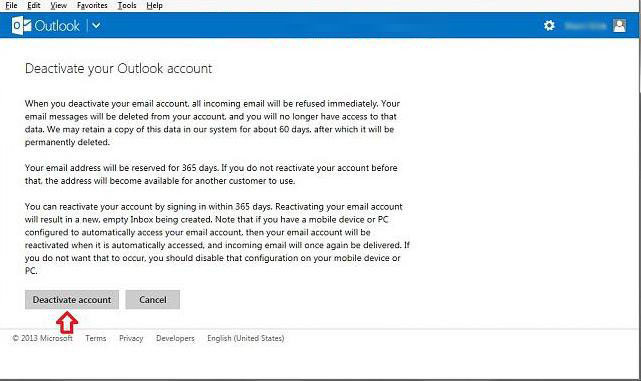Viewport: 641px width, 381px height.
Task: Click the paragraph starting 'You can reactivate your account'
Action: (217, 238)
